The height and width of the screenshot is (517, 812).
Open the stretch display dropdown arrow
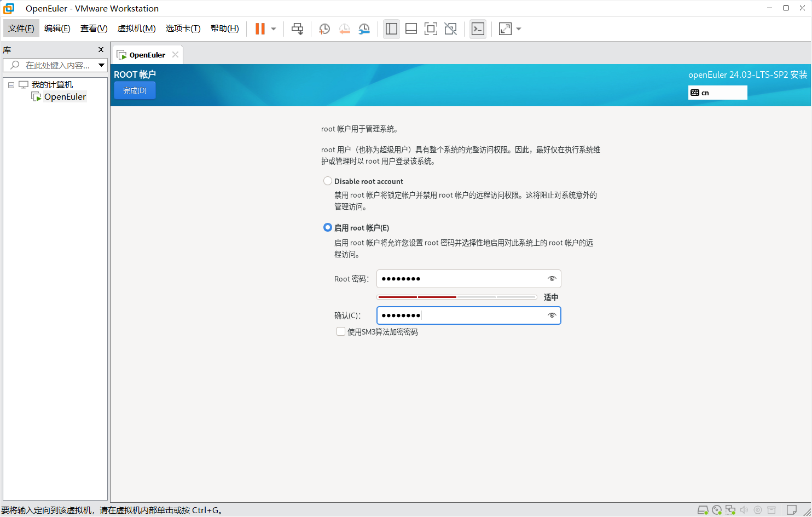[519, 29]
